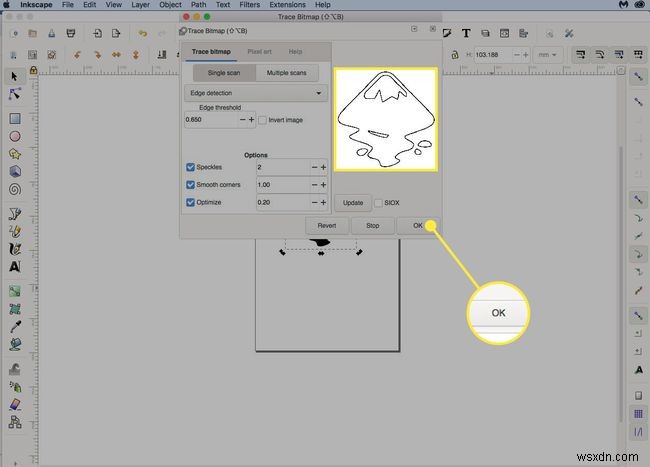
Task: Switch to the Trace bitmap tab
Action: [211, 52]
